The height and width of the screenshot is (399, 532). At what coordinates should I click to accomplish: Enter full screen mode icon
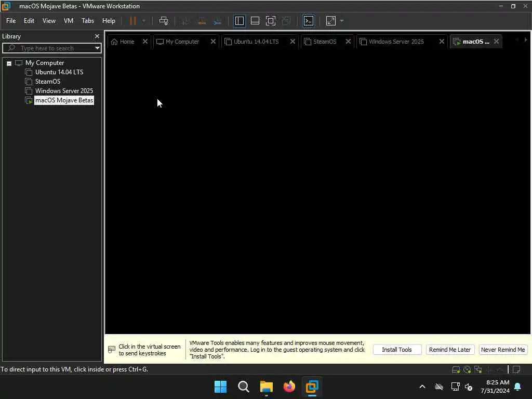coord(270,21)
